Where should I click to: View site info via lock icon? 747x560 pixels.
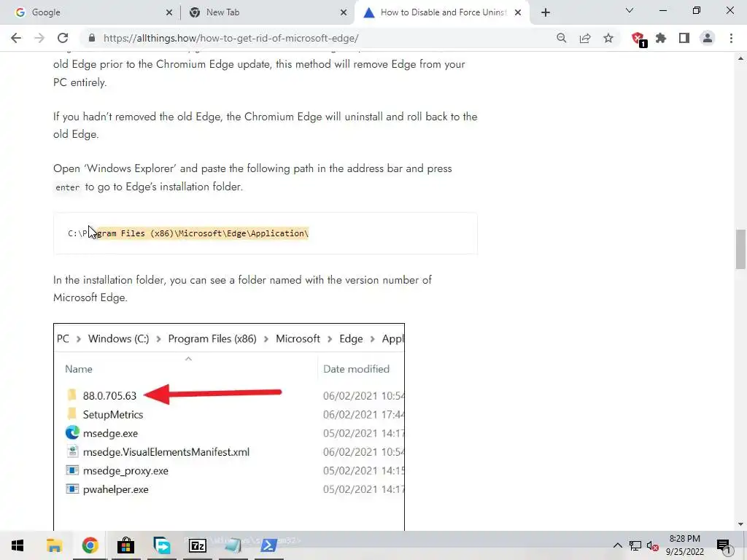[x=92, y=38]
